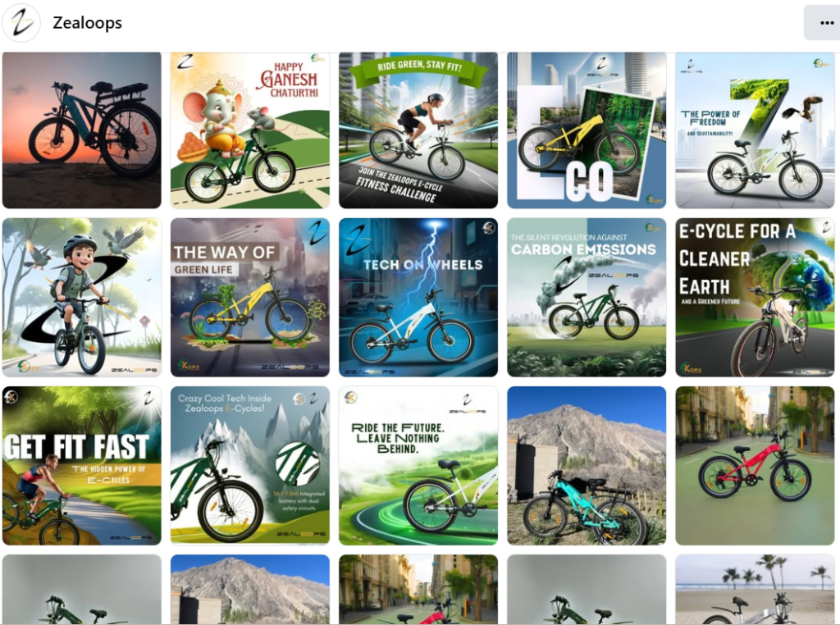Click the Zealoops profile logo icon

point(21,22)
